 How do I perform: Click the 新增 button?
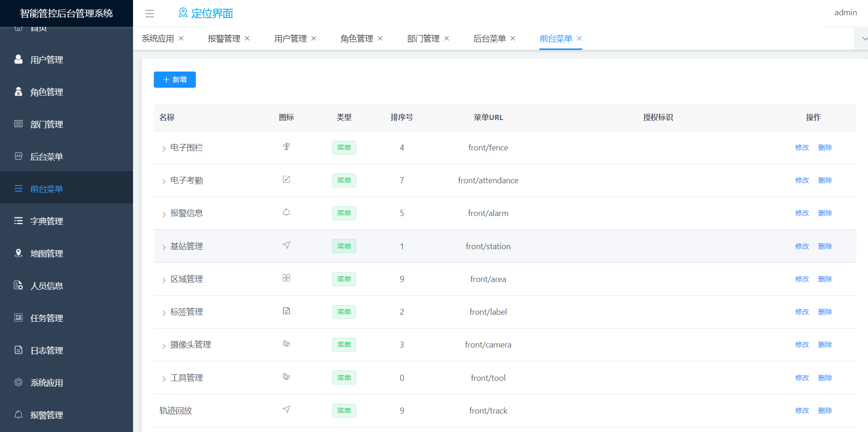175,79
